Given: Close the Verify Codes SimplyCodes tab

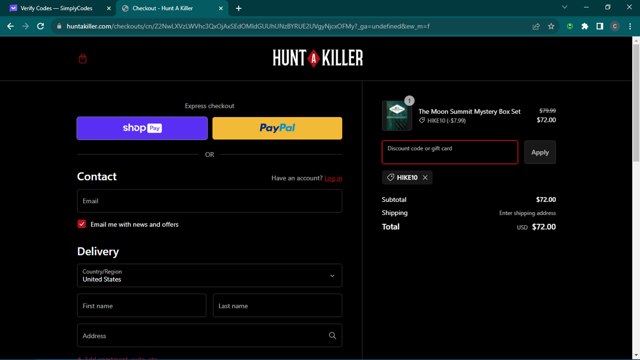Looking at the screenshot, I should [109, 8].
